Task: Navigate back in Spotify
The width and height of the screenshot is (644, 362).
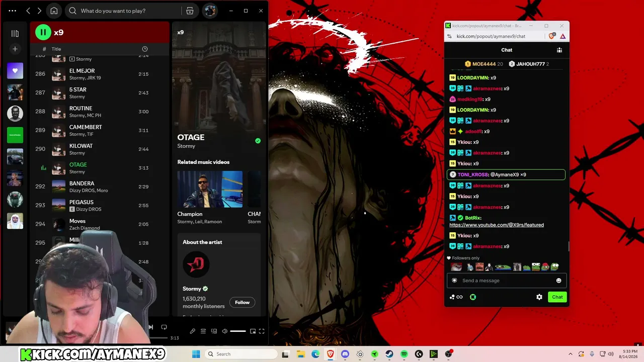Action: tap(28, 11)
